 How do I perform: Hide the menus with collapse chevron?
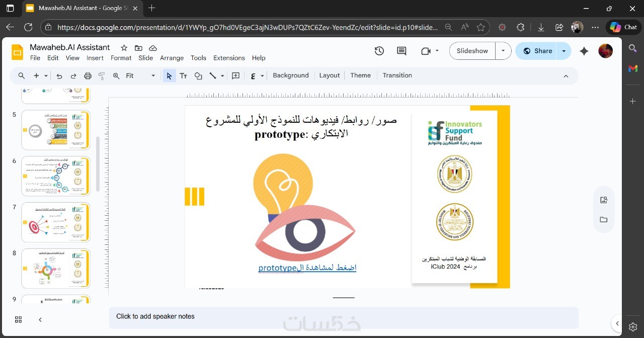pyautogui.click(x=566, y=76)
